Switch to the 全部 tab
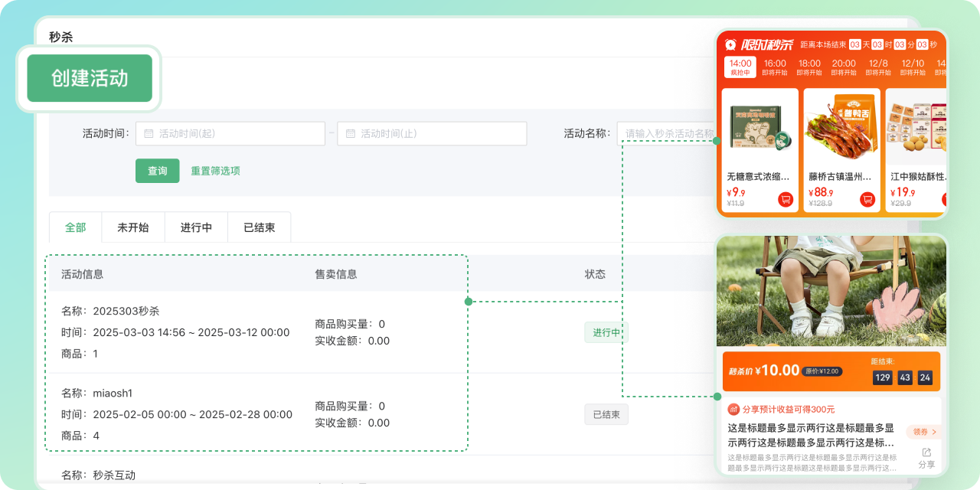The image size is (980, 490). [76, 227]
